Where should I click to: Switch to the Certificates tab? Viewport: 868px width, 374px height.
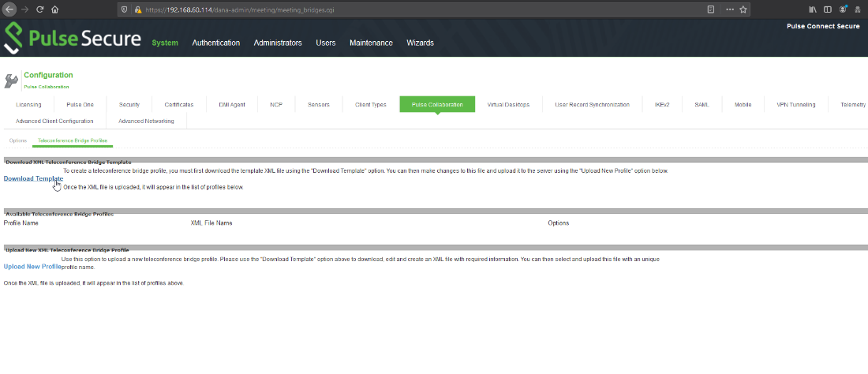179,105
